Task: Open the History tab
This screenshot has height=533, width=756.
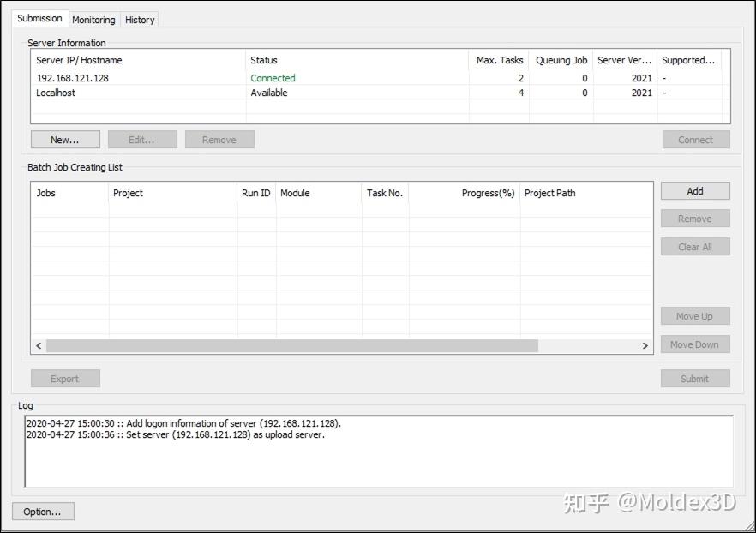Action: coord(139,19)
